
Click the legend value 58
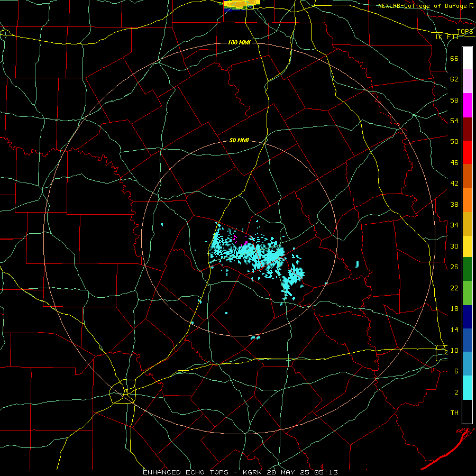(454, 100)
